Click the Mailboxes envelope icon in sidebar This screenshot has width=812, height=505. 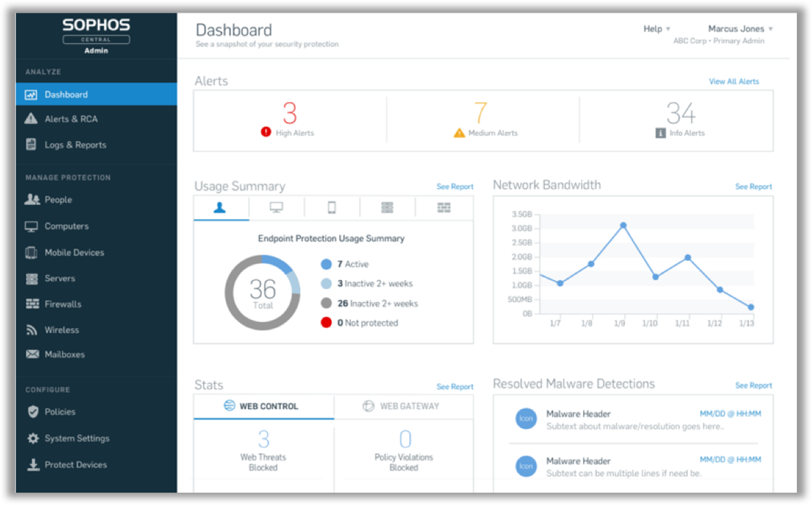[32, 354]
